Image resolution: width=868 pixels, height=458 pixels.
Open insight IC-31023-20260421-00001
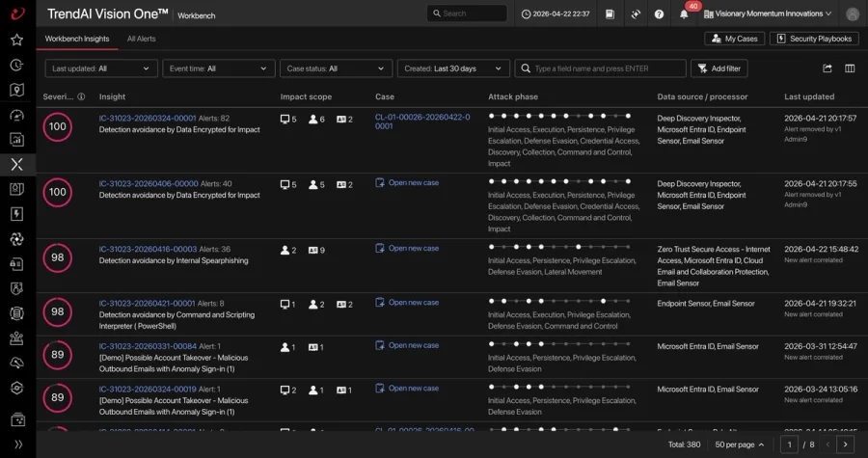(148, 304)
